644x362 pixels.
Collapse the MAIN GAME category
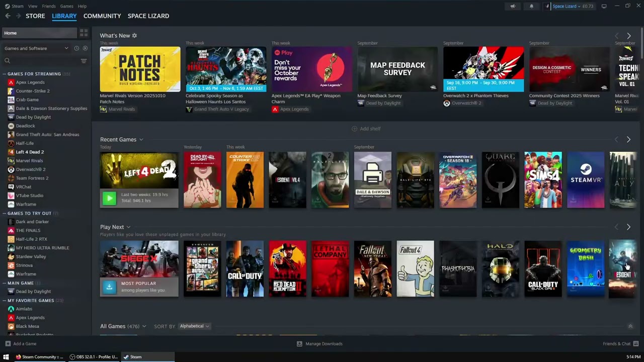[5, 283]
